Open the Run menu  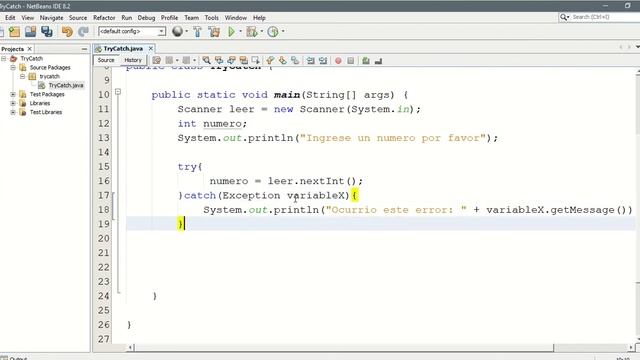click(127, 18)
